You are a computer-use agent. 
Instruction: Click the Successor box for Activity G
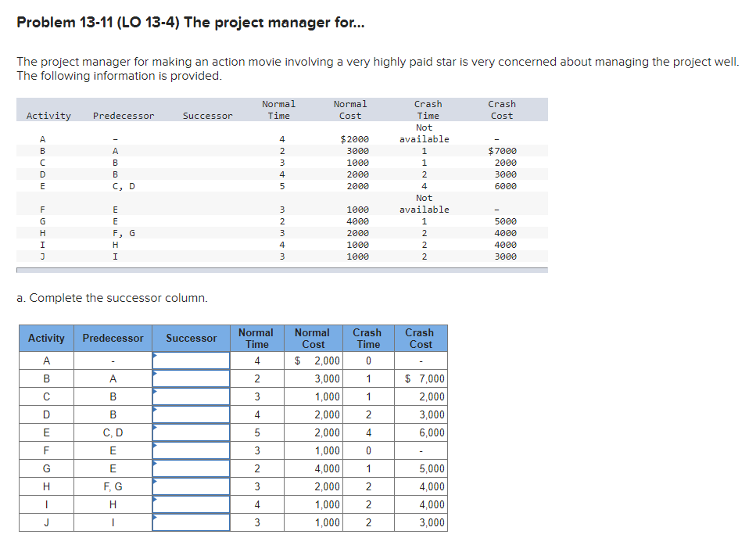tap(191, 468)
